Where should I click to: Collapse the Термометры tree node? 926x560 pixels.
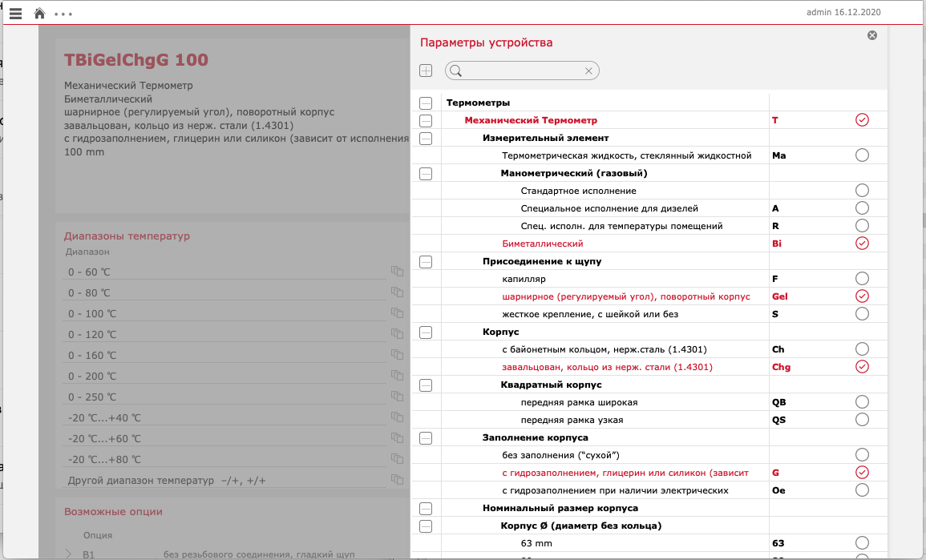click(426, 103)
